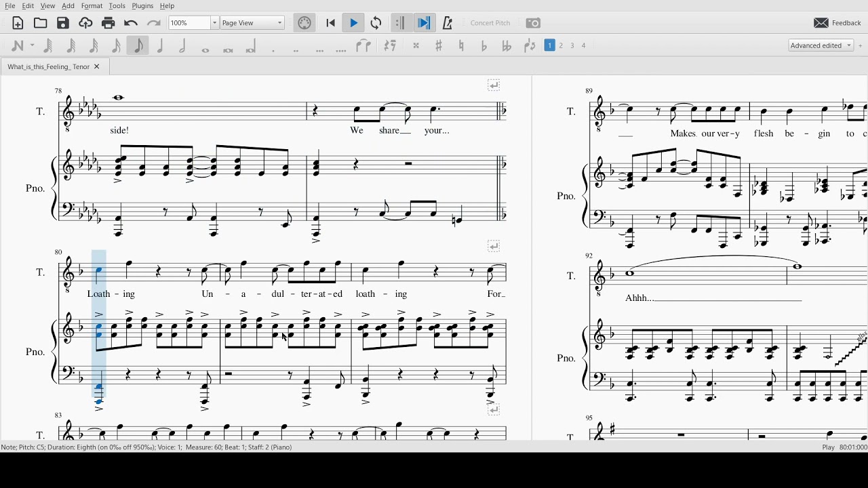Apply the sharp accidental
The height and width of the screenshot is (488, 868).
click(439, 45)
